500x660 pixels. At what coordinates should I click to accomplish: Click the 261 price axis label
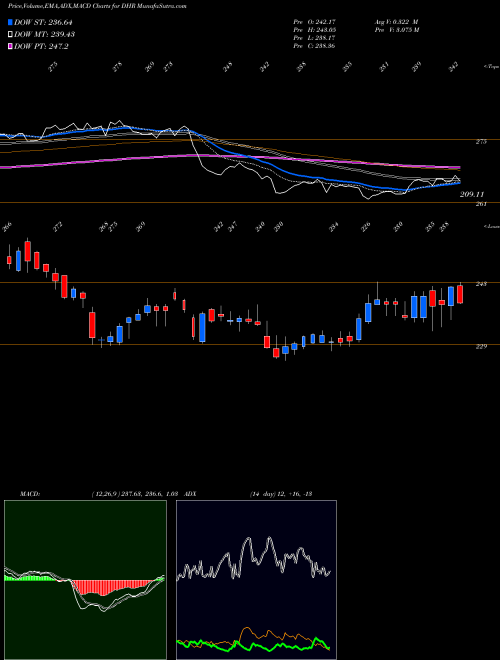tap(481, 204)
